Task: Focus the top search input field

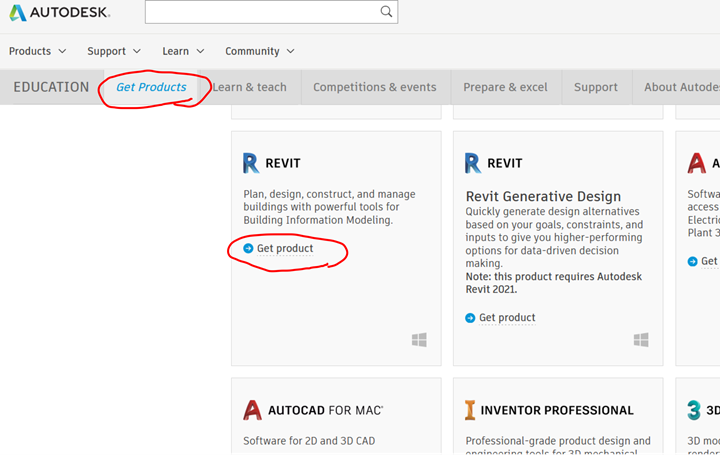Action: (x=271, y=12)
